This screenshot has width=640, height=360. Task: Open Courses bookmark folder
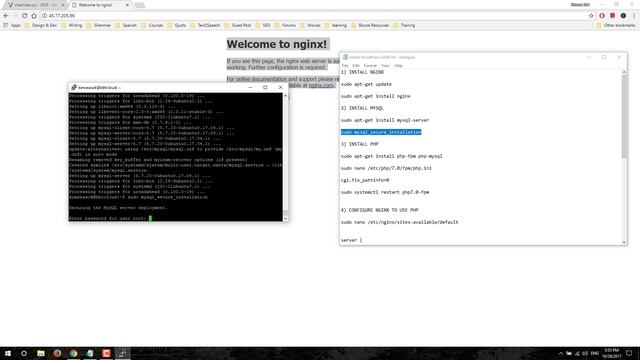[x=152, y=25]
